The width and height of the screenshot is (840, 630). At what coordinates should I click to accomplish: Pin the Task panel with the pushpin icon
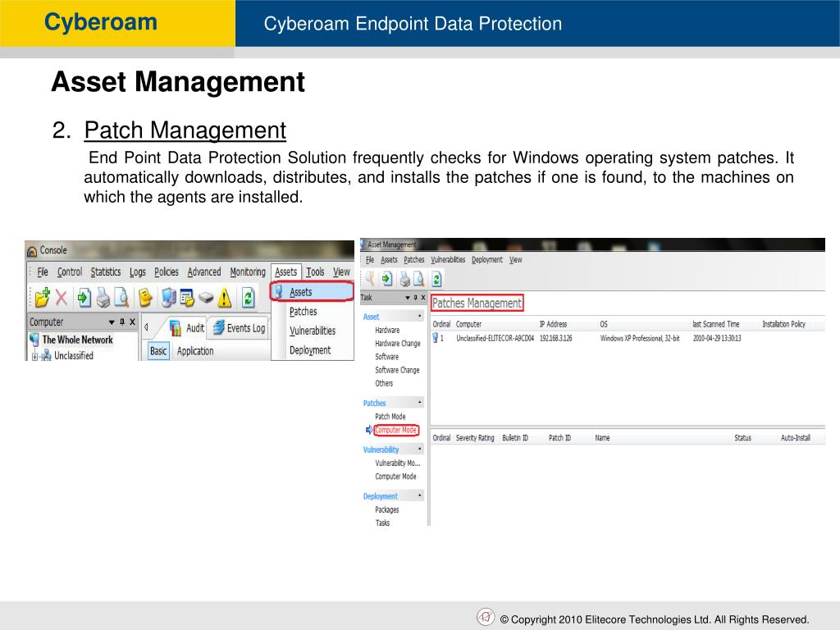point(415,297)
